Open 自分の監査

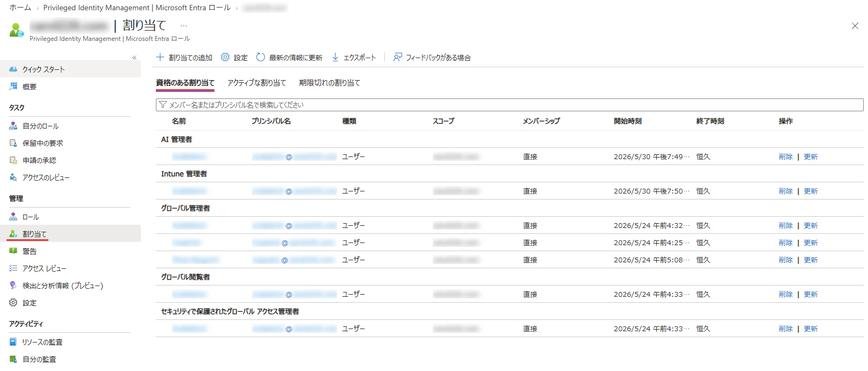click(x=39, y=359)
